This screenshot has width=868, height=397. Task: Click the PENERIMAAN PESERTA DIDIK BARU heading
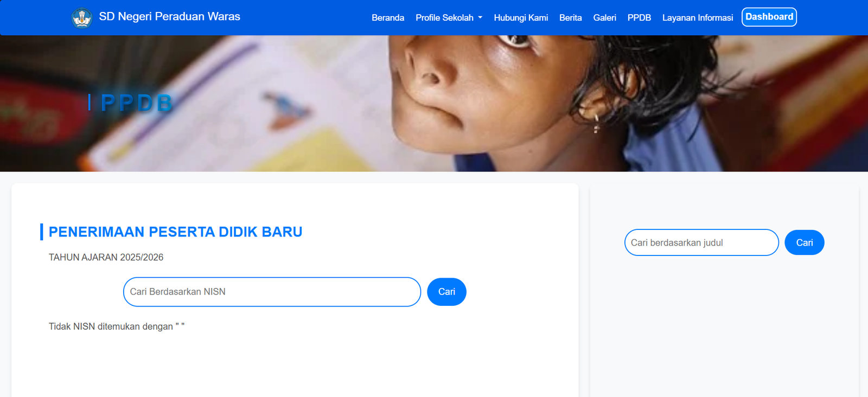pos(175,232)
